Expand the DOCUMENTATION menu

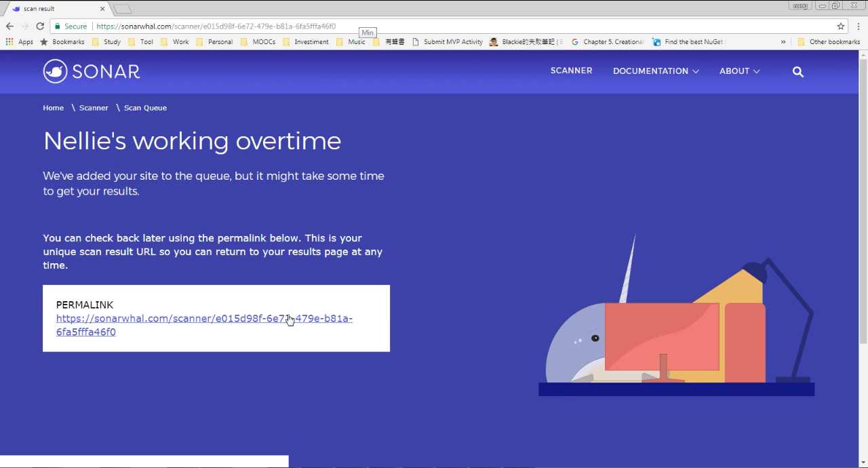coord(656,71)
